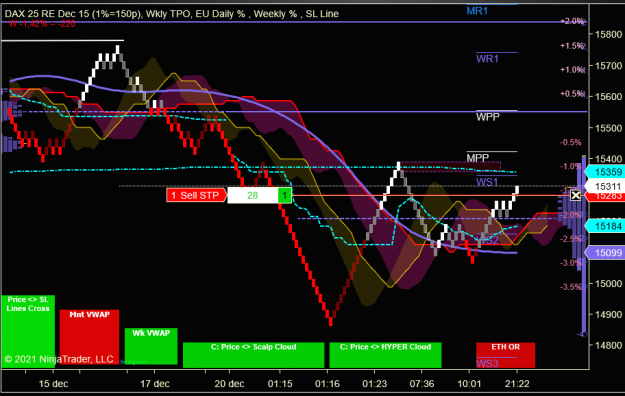The image size is (625, 396).
Task: Click the 15500 price axis label
Action: coord(608,128)
